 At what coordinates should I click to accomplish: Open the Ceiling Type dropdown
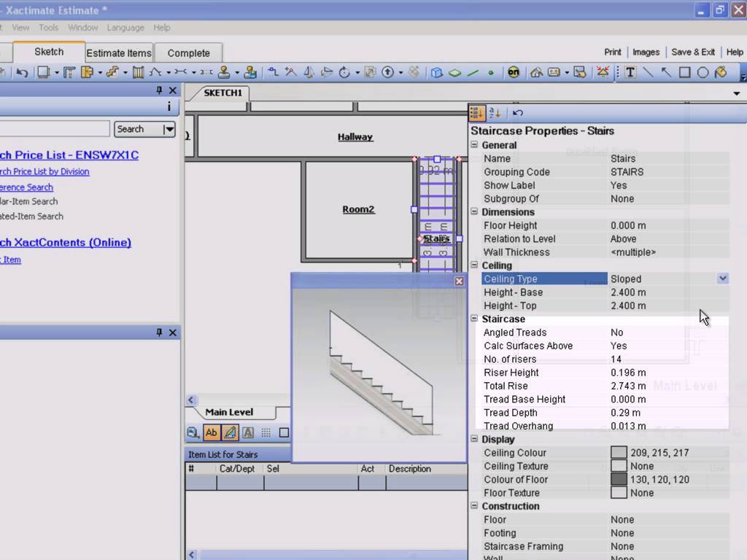point(722,279)
